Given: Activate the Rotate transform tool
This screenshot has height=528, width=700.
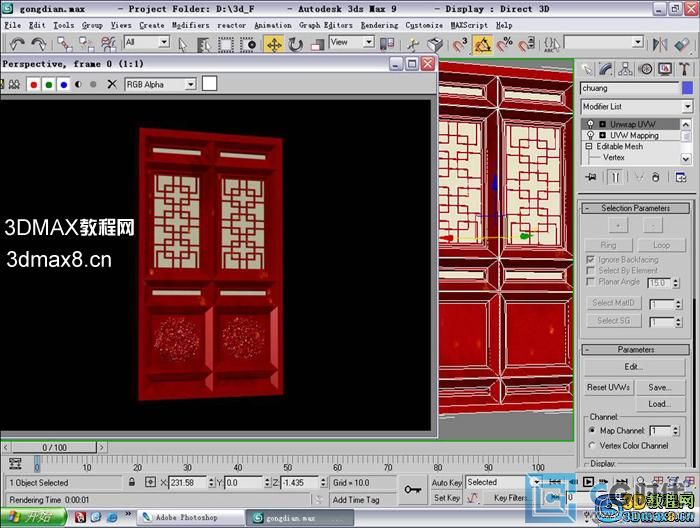Looking at the screenshot, I should tap(296, 44).
